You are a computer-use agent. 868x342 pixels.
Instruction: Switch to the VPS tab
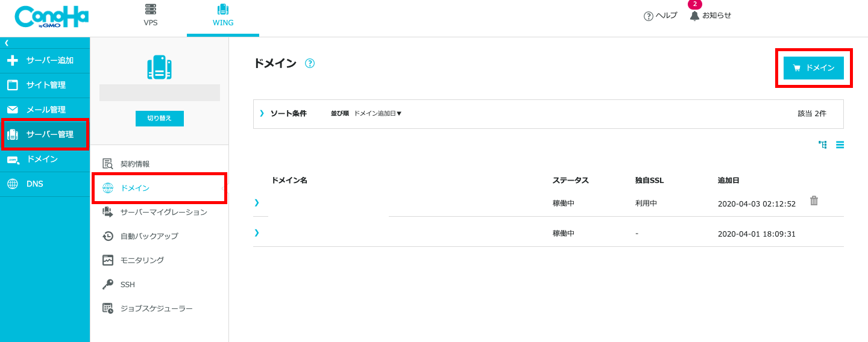(151, 16)
